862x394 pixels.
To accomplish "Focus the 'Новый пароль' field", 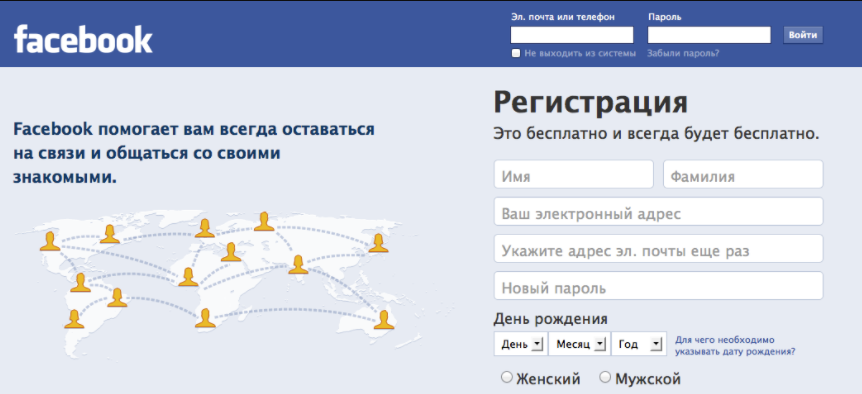I will [x=659, y=286].
